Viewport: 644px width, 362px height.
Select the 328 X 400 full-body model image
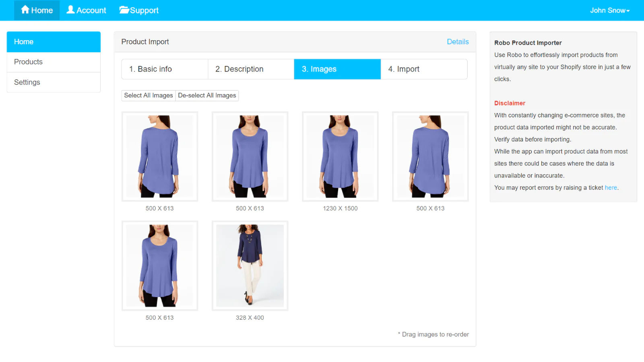pos(250,266)
